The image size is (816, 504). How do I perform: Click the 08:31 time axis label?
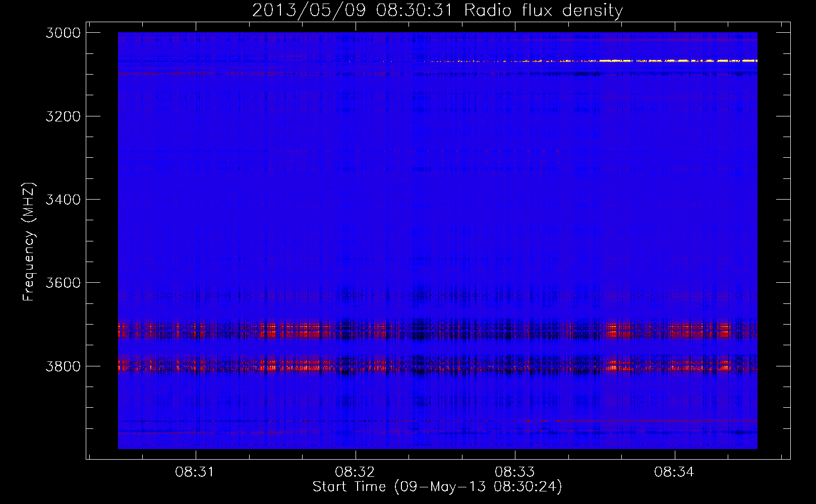tap(195, 472)
